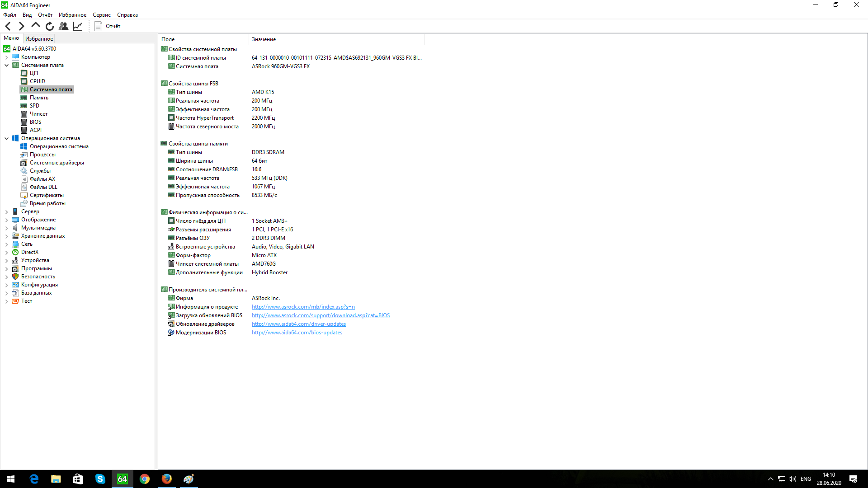The height and width of the screenshot is (488, 868).
Task: Click the Значение column header
Action: click(337, 39)
